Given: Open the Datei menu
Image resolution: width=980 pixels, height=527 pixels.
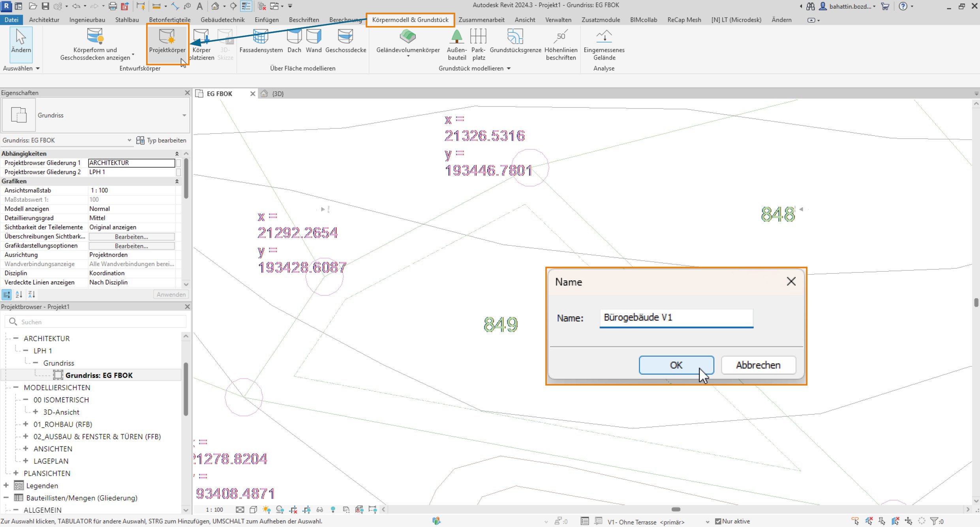Looking at the screenshot, I should 11,20.
